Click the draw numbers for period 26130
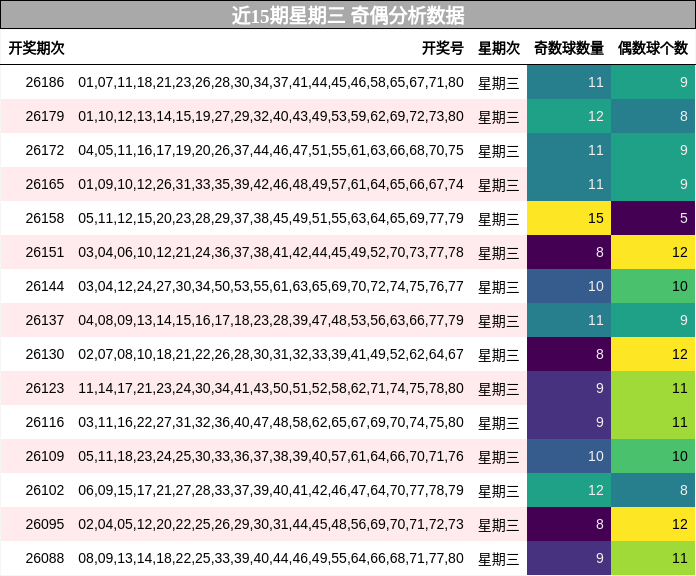The width and height of the screenshot is (696, 576). click(x=271, y=354)
